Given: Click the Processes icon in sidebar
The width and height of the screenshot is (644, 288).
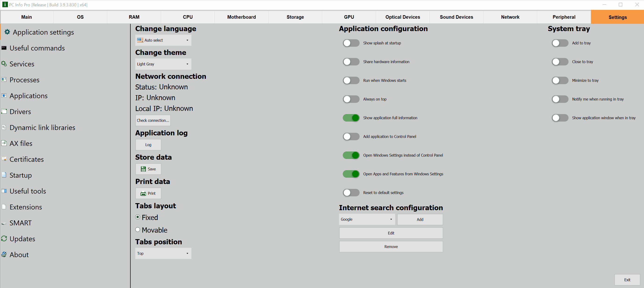Looking at the screenshot, I should 4,79.
